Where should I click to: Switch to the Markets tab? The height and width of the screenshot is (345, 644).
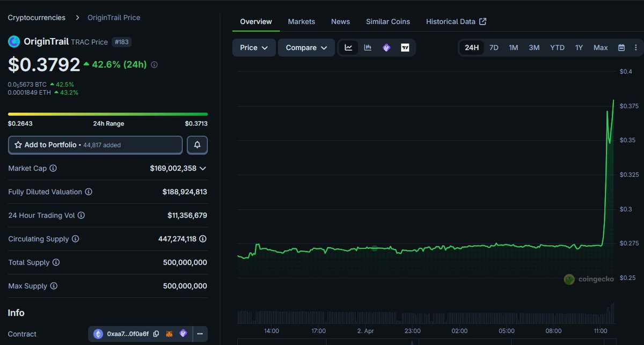pos(302,21)
